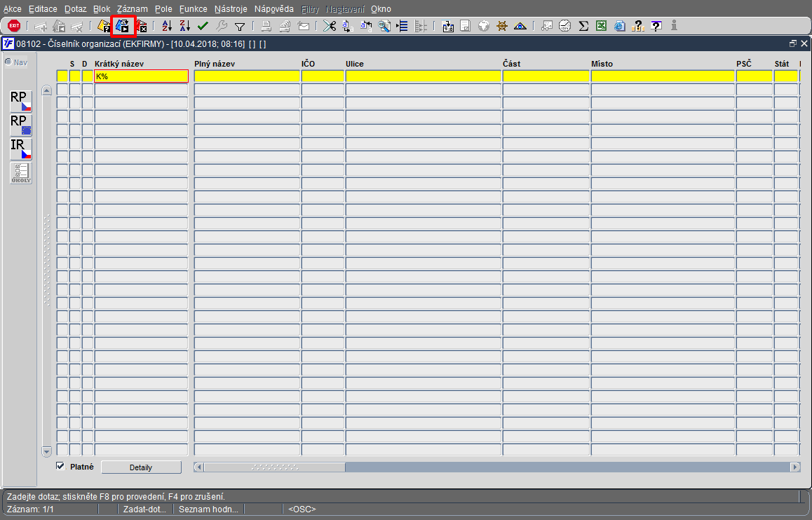Execute the query with the play icon
Image resolution: width=812 pixels, height=520 pixels.
(x=123, y=26)
